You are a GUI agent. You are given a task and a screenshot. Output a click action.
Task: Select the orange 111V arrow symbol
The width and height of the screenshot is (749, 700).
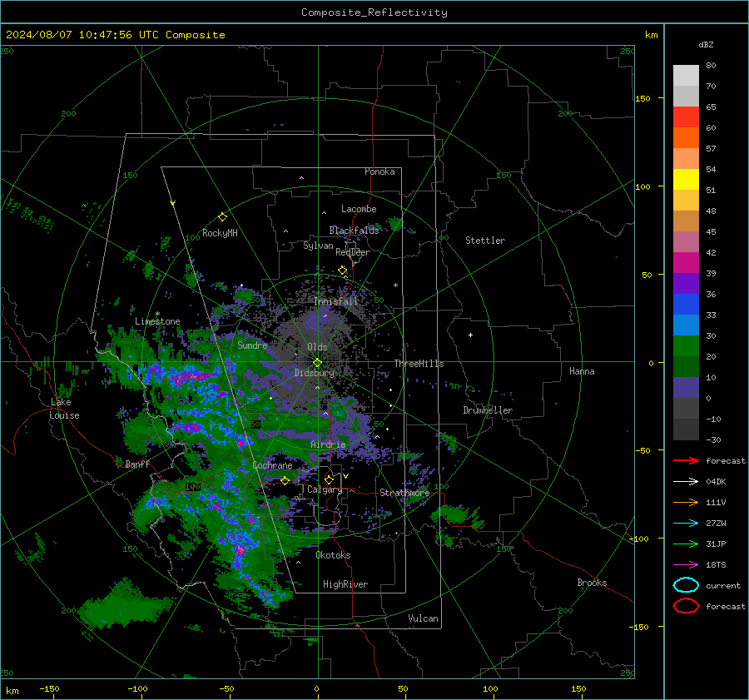[686, 502]
